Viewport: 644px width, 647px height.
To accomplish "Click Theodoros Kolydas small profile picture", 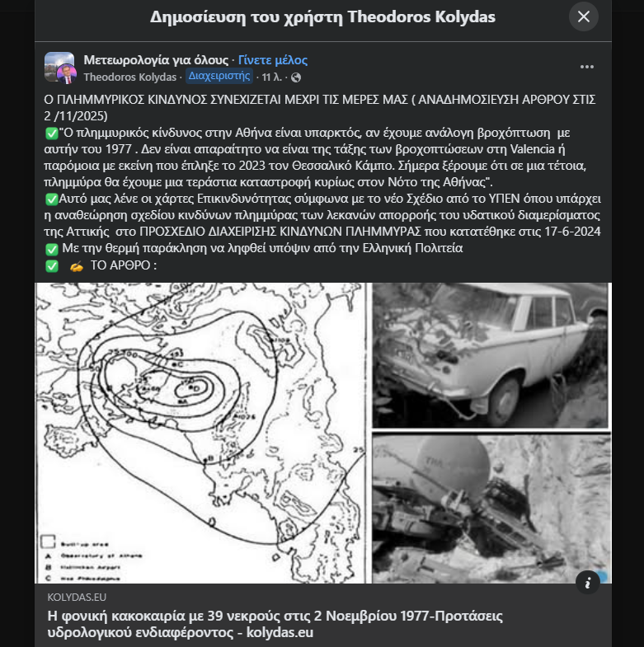I will (67, 74).
